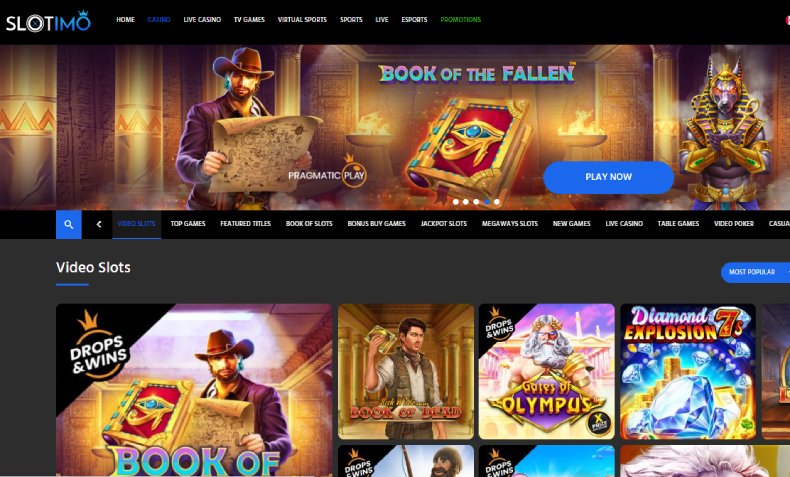Viewport: 790px width, 477px height.
Task: Switch to the Top Games tab
Action: pos(188,224)
